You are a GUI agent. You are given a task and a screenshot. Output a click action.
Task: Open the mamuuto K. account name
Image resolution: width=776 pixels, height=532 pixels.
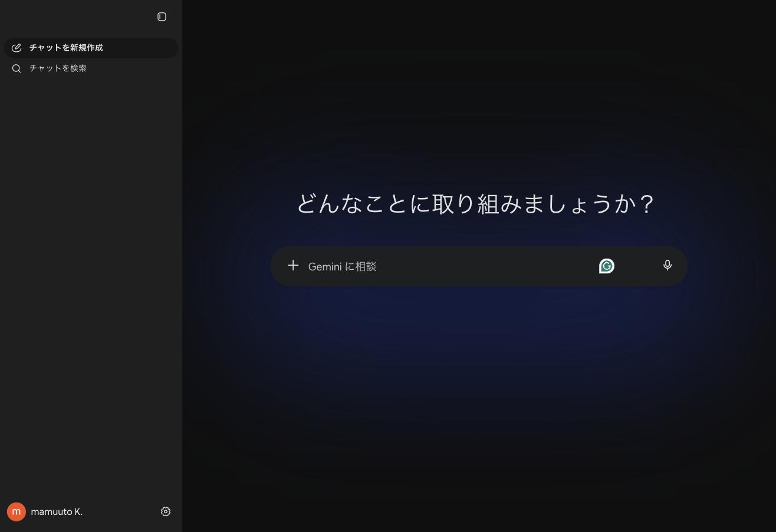pos(57,511)
